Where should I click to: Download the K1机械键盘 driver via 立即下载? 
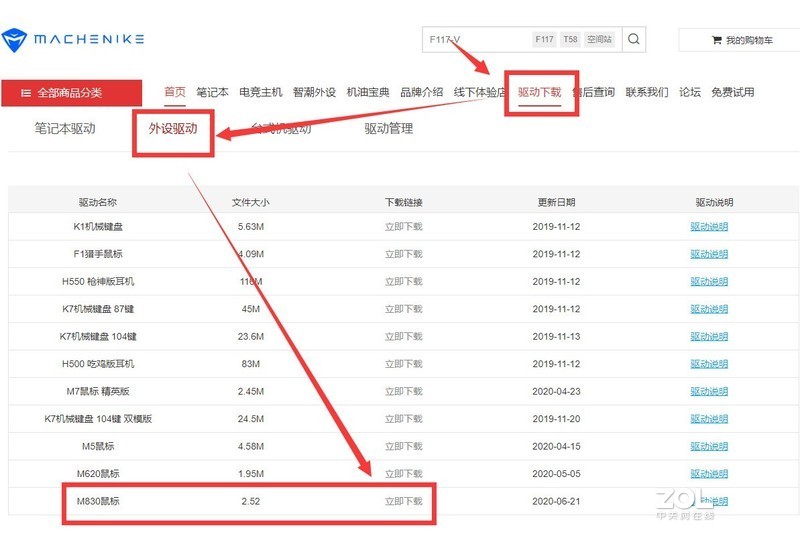point(404,227)
